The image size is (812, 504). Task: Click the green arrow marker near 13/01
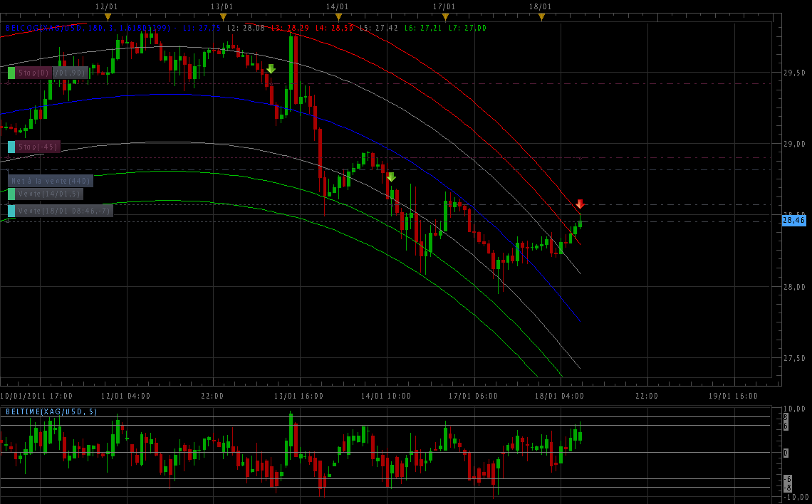click(x=271, y=69)
